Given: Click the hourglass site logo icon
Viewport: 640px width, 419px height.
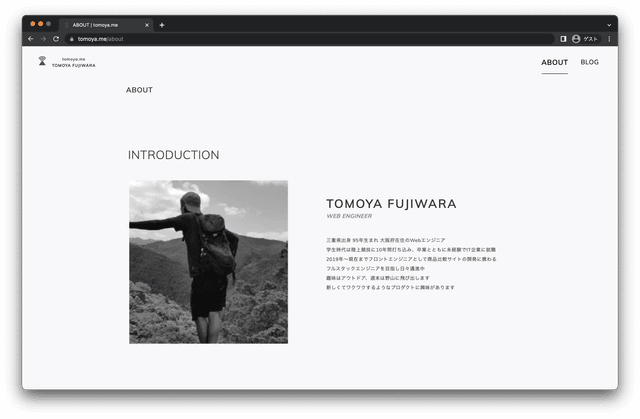Looking at the screenshot, I should pos(42,61).
